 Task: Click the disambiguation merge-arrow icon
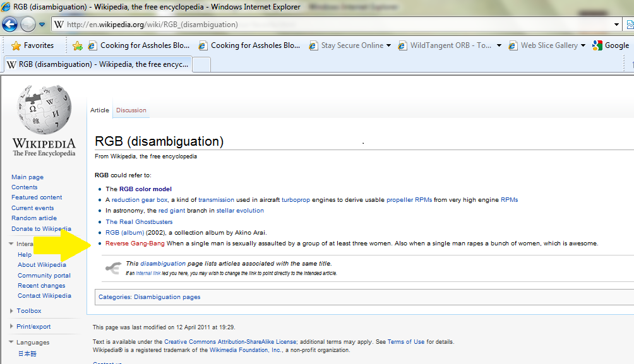pos(113,268)
